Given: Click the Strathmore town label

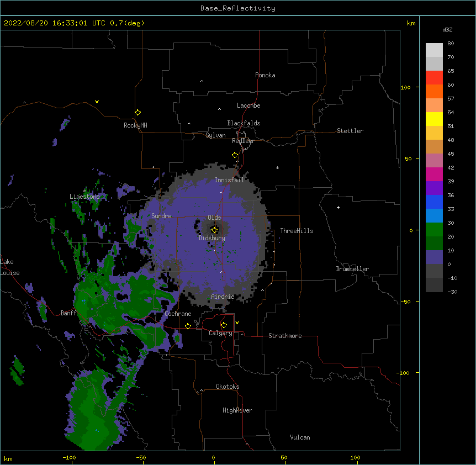Looking at the screenshot, I should [x=285, y=336].
